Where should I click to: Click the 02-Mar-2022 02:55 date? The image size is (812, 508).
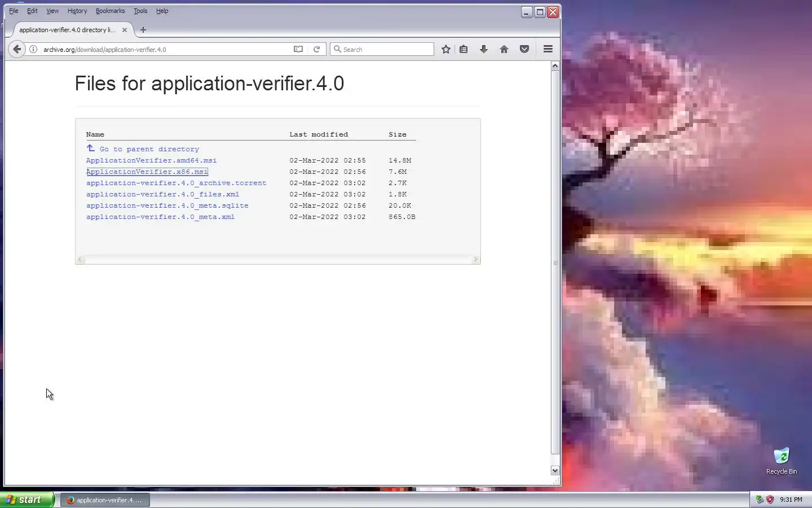(x=328, y=160)
